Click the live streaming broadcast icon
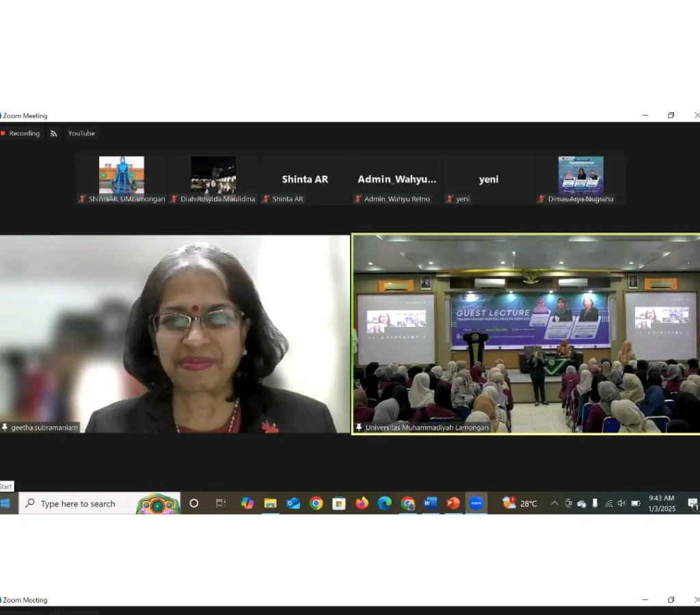 click(53, 133)
